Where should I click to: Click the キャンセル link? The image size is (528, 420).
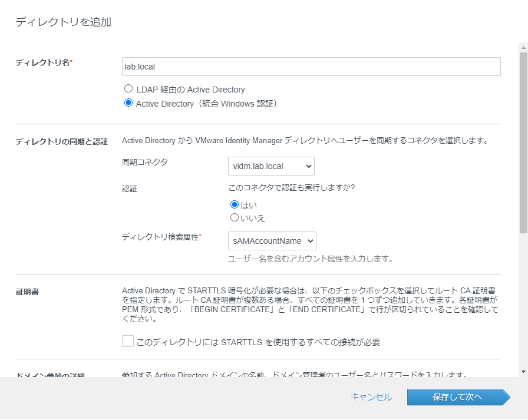pyautogui.click(x=372, y=397)
